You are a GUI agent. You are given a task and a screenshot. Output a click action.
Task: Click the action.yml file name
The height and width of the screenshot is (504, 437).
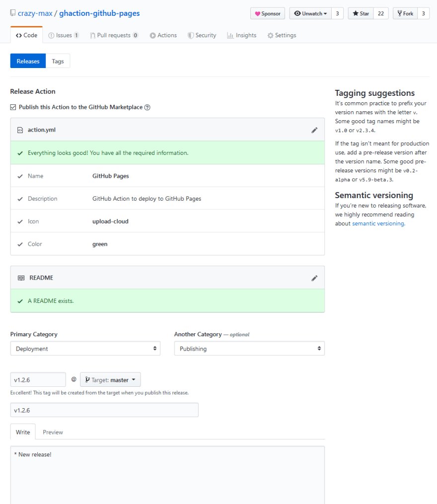(x=42, y=130)
